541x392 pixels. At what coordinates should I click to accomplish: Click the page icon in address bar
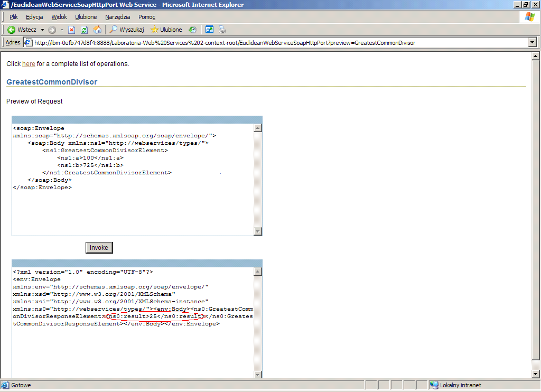tap(29, 42)
